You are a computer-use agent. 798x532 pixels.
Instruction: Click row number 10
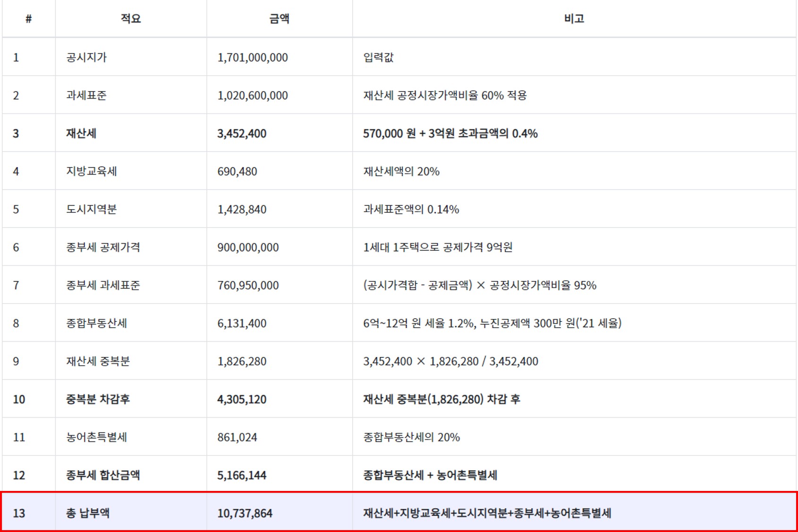click(x=19, y=399)
